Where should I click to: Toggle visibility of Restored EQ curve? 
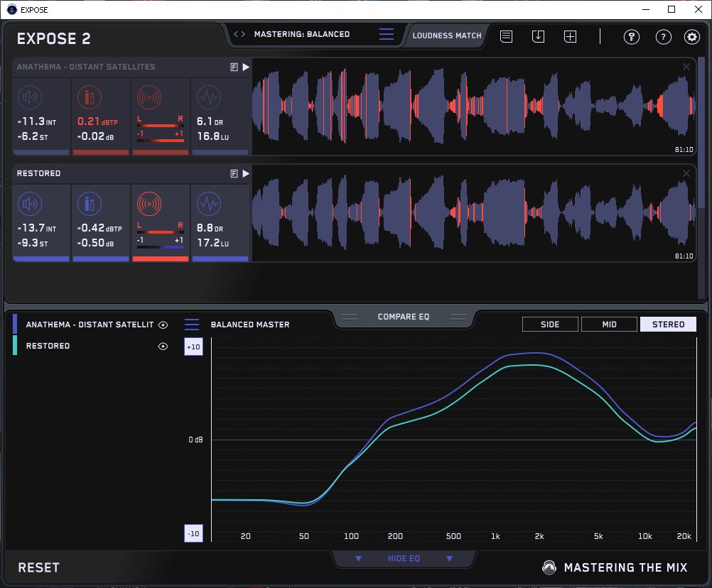click(163, 347)
